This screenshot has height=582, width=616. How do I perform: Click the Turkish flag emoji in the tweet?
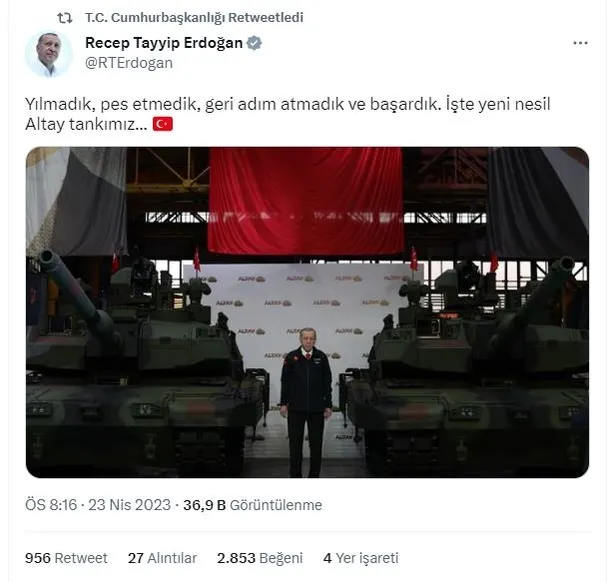pyautogui.click(x=163, y=124)
